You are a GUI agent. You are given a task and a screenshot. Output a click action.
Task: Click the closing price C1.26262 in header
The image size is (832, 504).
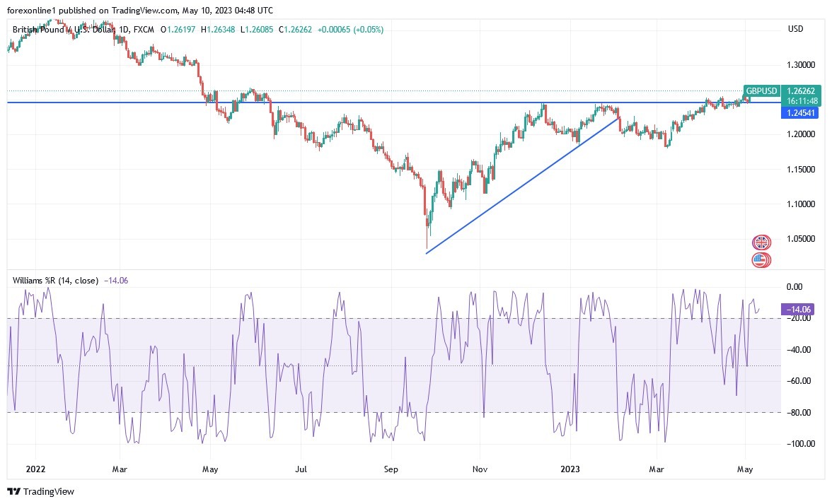[x=295, y=30]
